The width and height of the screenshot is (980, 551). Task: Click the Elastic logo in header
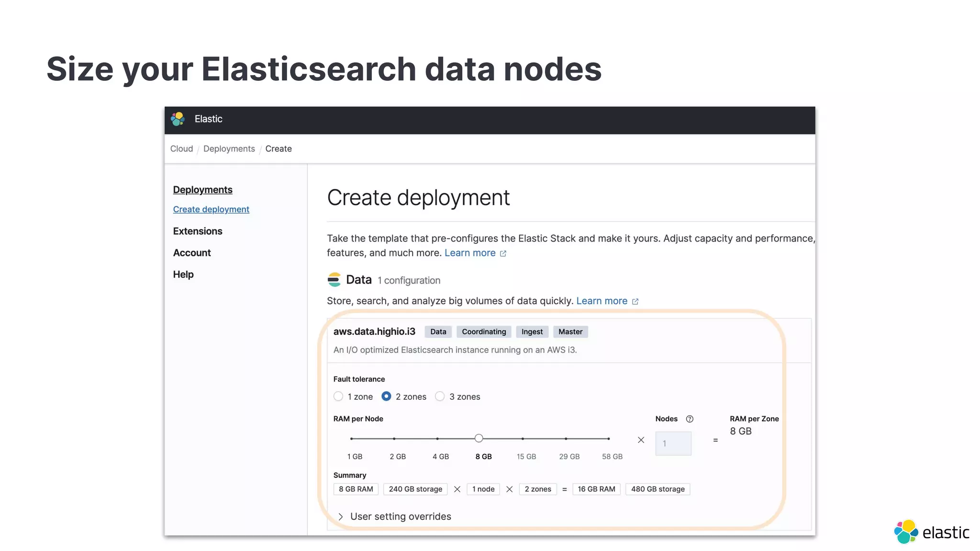178,119
